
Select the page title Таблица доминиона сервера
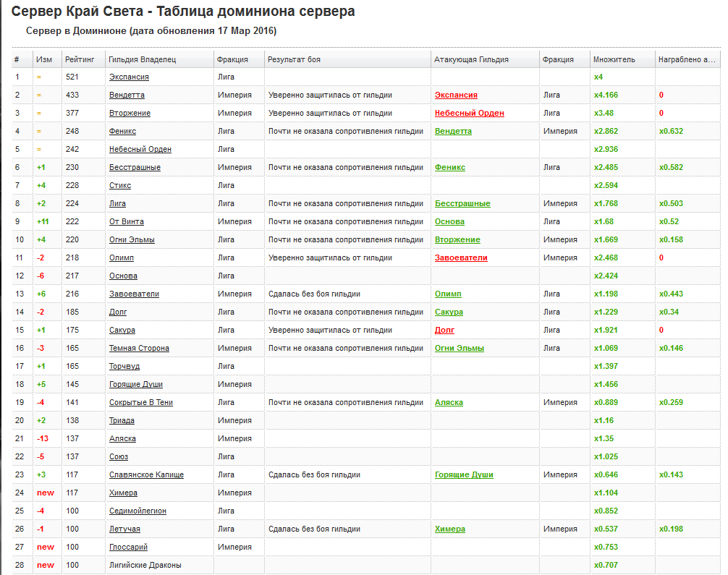[x=256, y=11]
